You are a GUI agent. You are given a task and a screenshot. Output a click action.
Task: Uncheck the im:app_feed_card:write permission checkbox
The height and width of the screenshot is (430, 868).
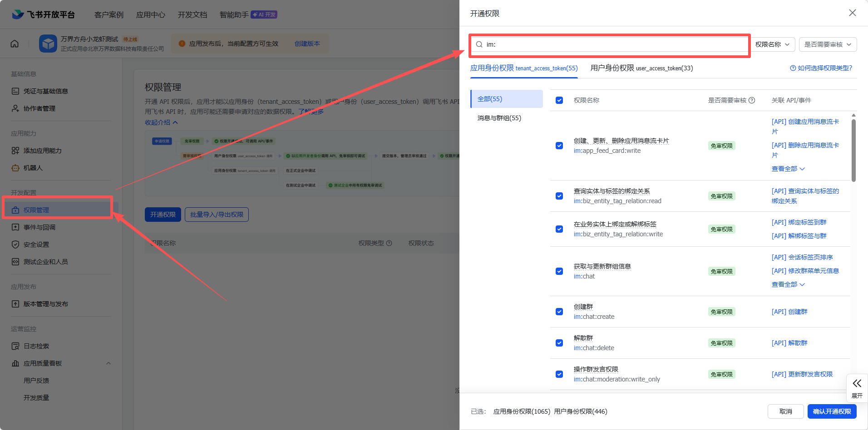559,146
